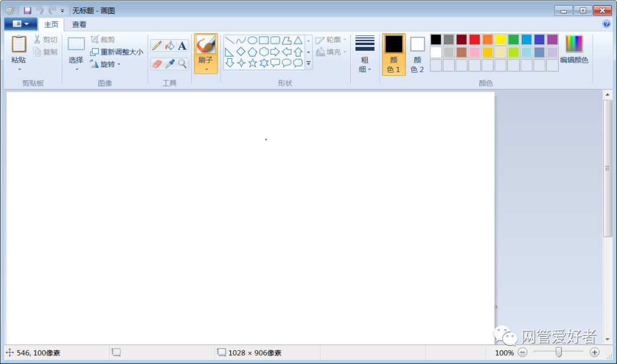This screenshot has height=364, width=617.
Task: Click the 重新调整大小 resize button
Action: 117,51
